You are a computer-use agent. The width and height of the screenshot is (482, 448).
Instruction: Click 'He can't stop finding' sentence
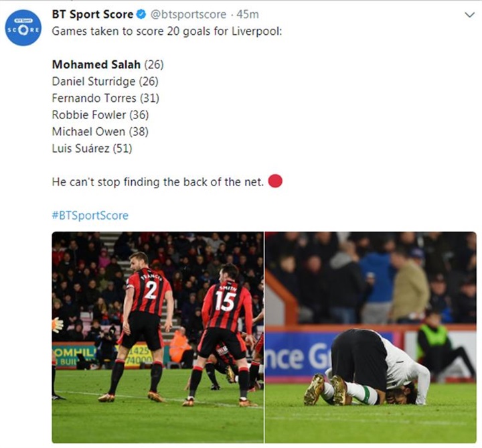click(158, 181)
